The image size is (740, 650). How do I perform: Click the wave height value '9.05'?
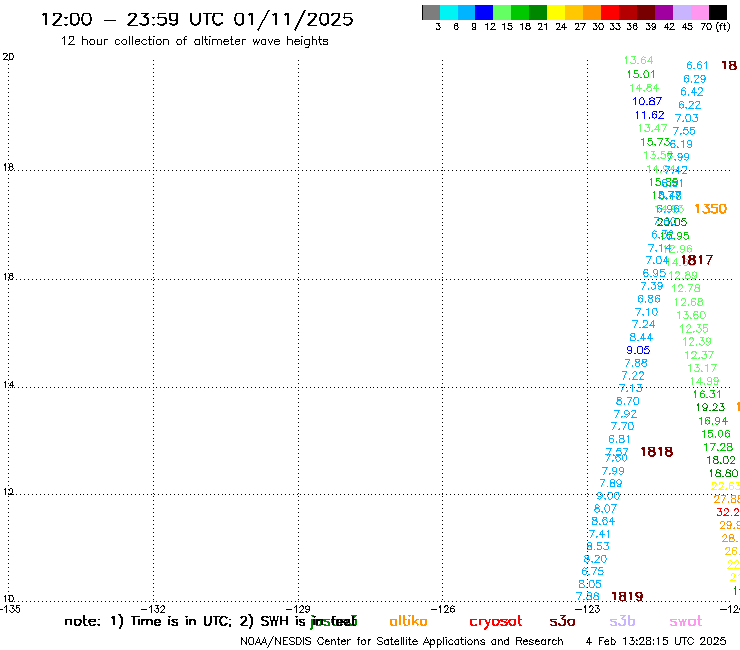[x=638, y=350]
